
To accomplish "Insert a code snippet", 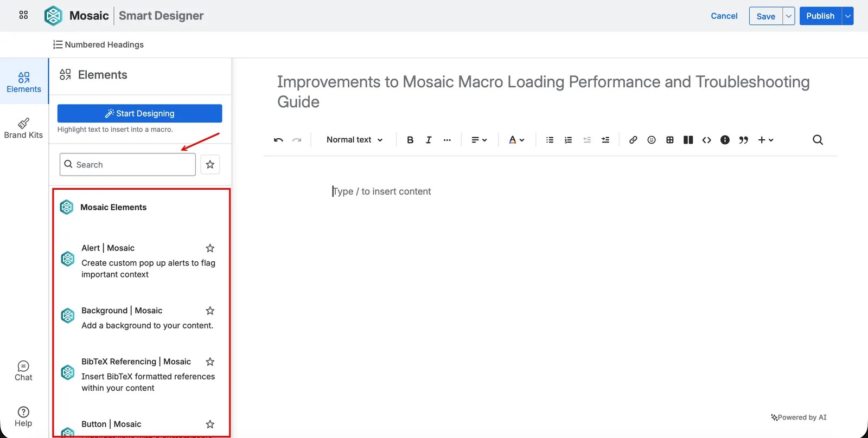I will click(x=706, y=140).
